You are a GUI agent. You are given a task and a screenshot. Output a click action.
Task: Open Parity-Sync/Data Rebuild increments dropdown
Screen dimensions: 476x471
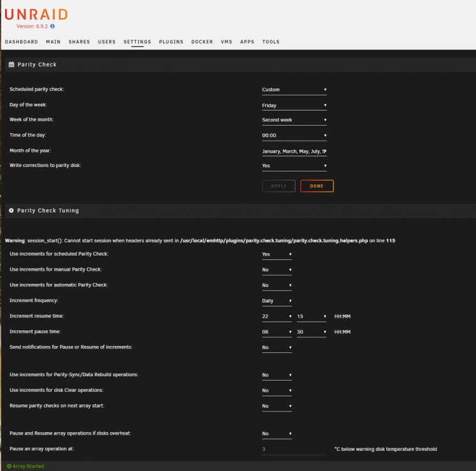click(x=277, y=375)
